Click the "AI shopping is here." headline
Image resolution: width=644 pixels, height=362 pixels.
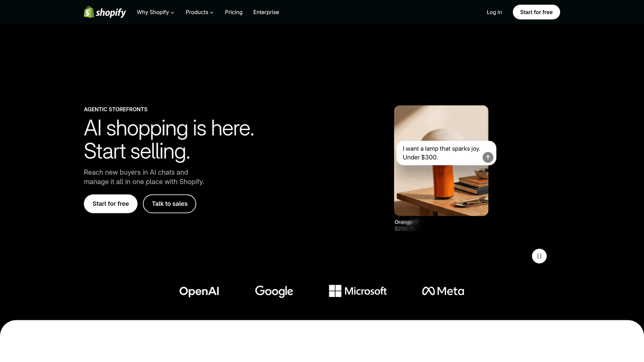[169, 128]
